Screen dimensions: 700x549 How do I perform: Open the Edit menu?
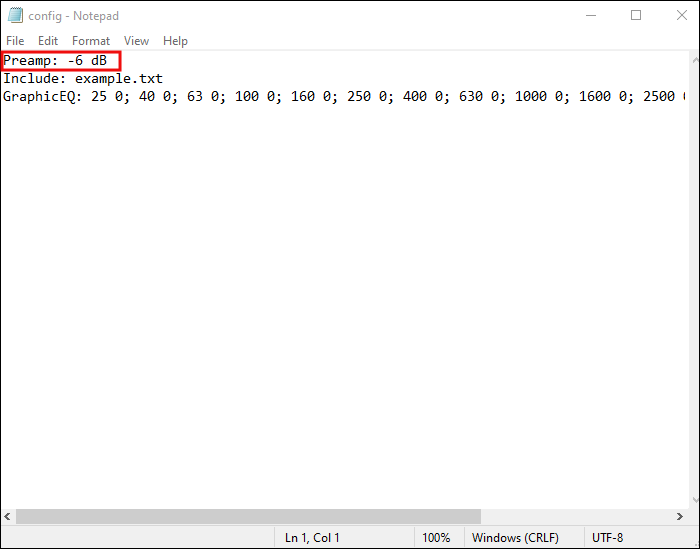point(48,41)
